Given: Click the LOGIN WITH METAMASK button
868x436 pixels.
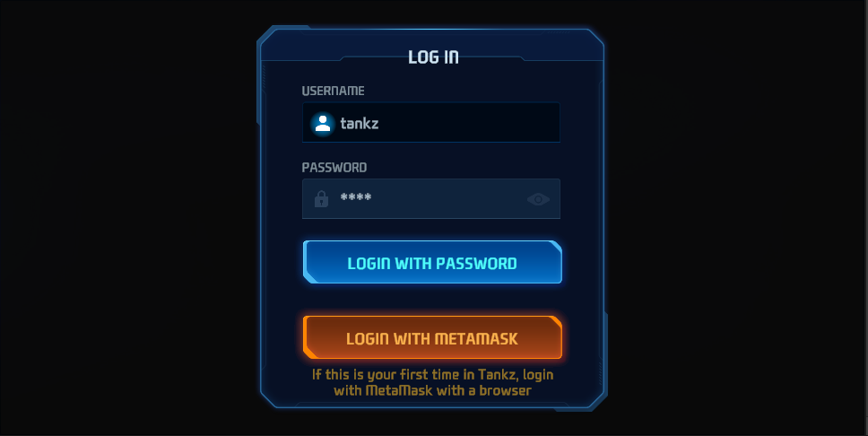Looking at the screenshot, I should click(432, 337).
